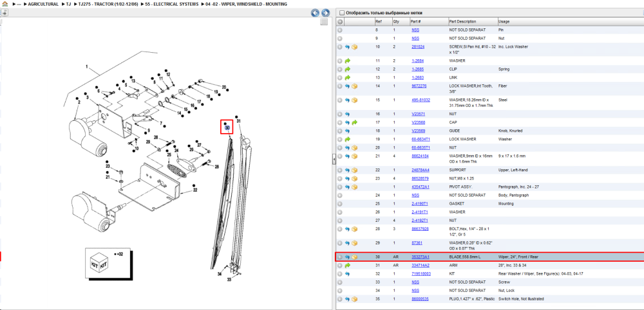Select callout 30 in the diagram
The height and width of the screenshot is (310, 644).
coord(227,127)
